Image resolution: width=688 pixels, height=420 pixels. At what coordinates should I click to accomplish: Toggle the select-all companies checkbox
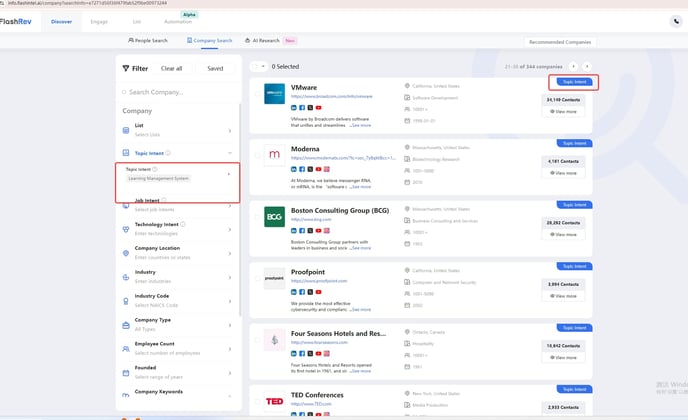pos(255,66)
